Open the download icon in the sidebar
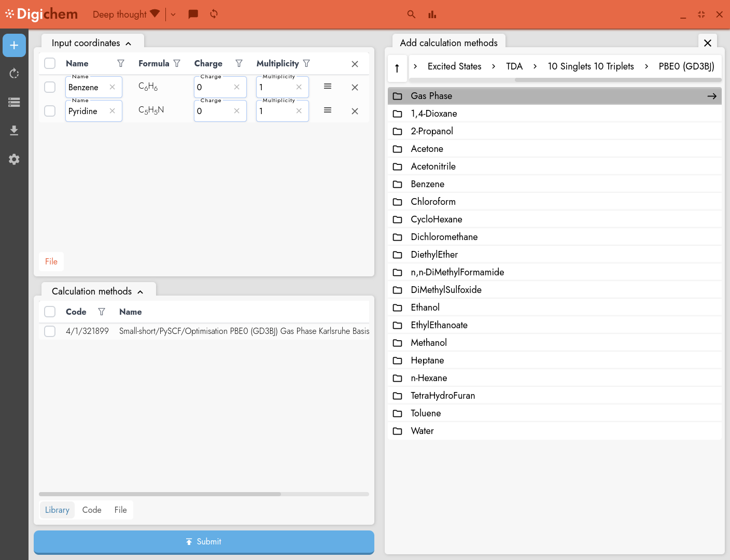The height and width of the screenshot is (560, 730). [14, 130]
